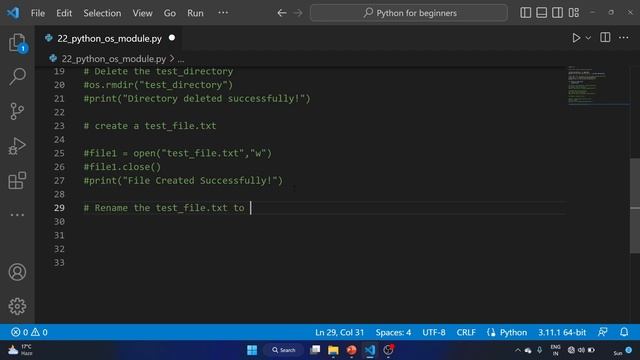Screen dimensions: 640x360
Task: Open the Edit menu
Action: (64, 13)
